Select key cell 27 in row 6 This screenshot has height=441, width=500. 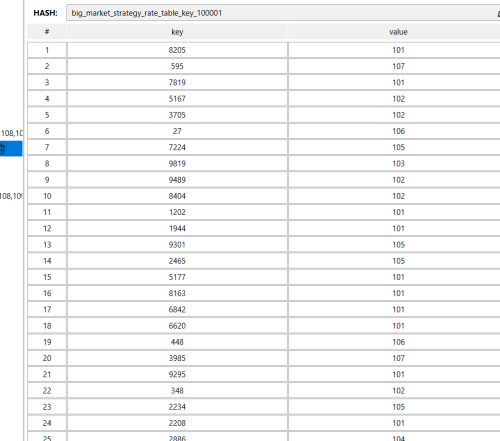point(177,131)
